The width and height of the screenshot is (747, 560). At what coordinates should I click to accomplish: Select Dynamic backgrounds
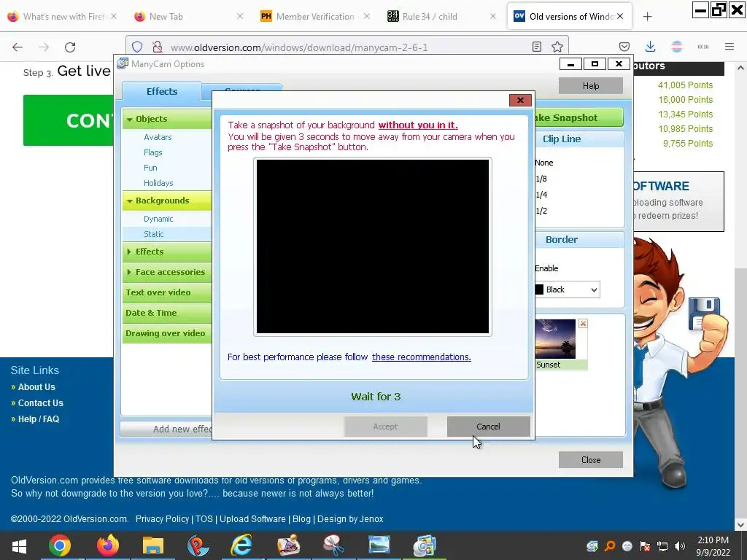[x=158, y=219]
